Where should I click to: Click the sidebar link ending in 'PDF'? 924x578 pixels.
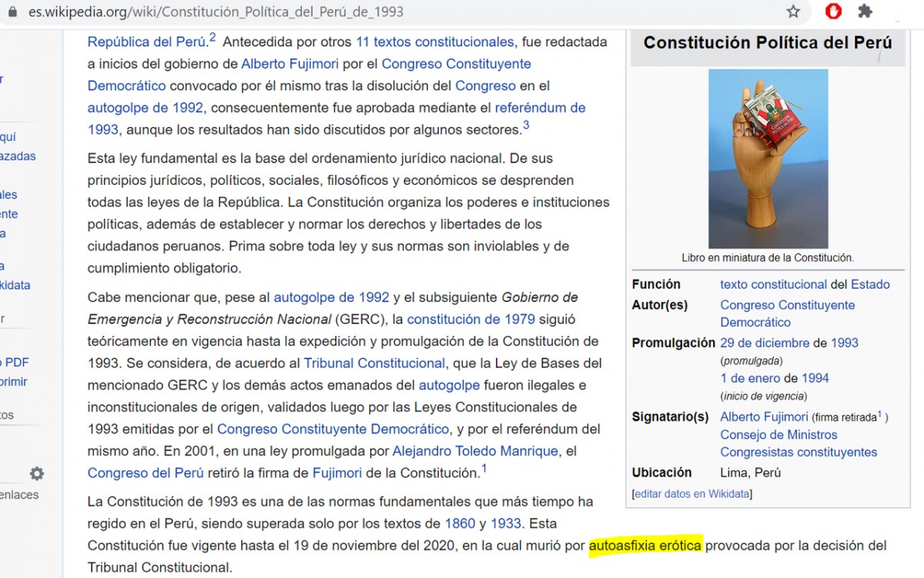pos(15,362)
